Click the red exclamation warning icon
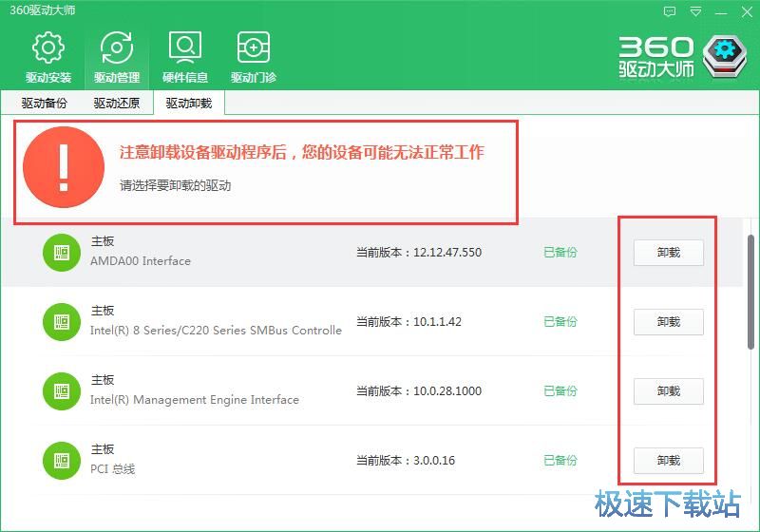This screenshot has width=760, height=532. tap(64, 167)
